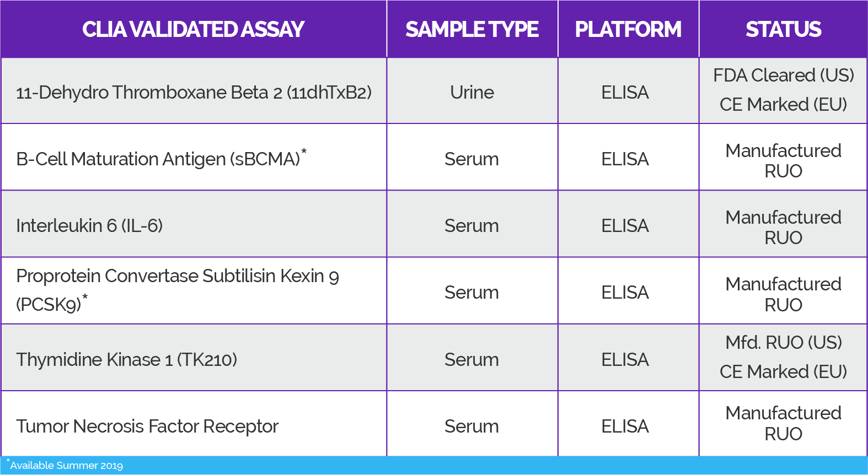The height and width of the screenshot is (475, 868).
Task: Select the Serum cell in the IL-6 row
Action: point(471,225)
